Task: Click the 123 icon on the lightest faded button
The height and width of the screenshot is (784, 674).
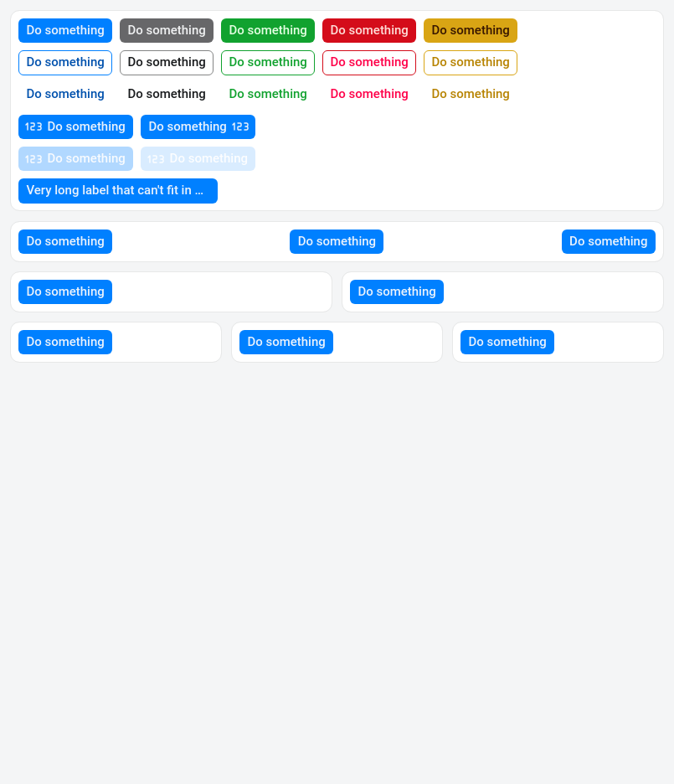Action: 156,159
